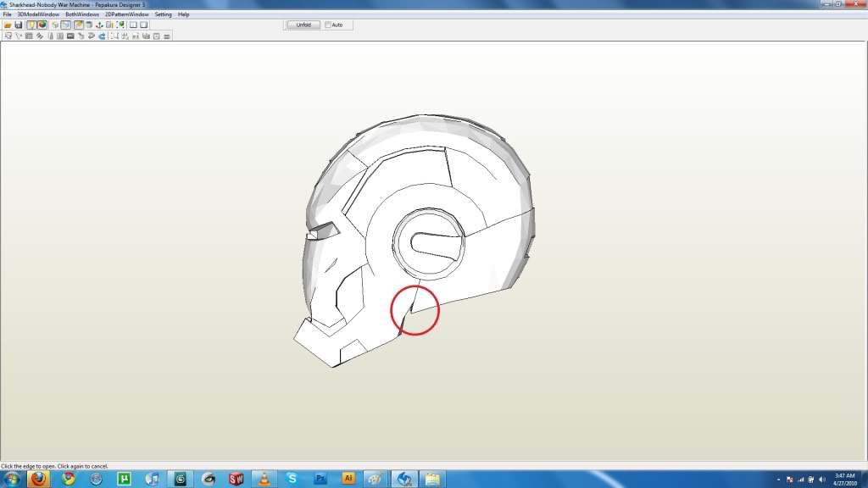The width and height of the screenshot is (868, 488).
Task: Click the second window layout rectangle icon
Action: (144, 25)
